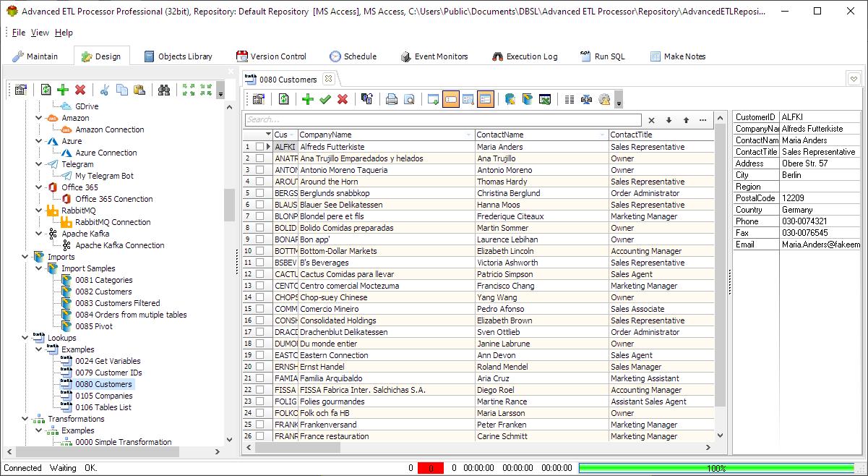Clear the search box with X button

pos(651,120)
